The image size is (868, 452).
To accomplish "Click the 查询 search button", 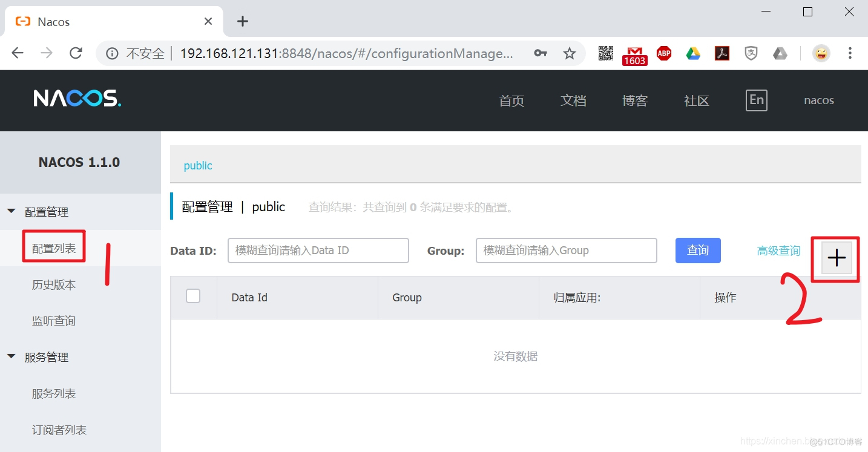I will pos(698,250).
